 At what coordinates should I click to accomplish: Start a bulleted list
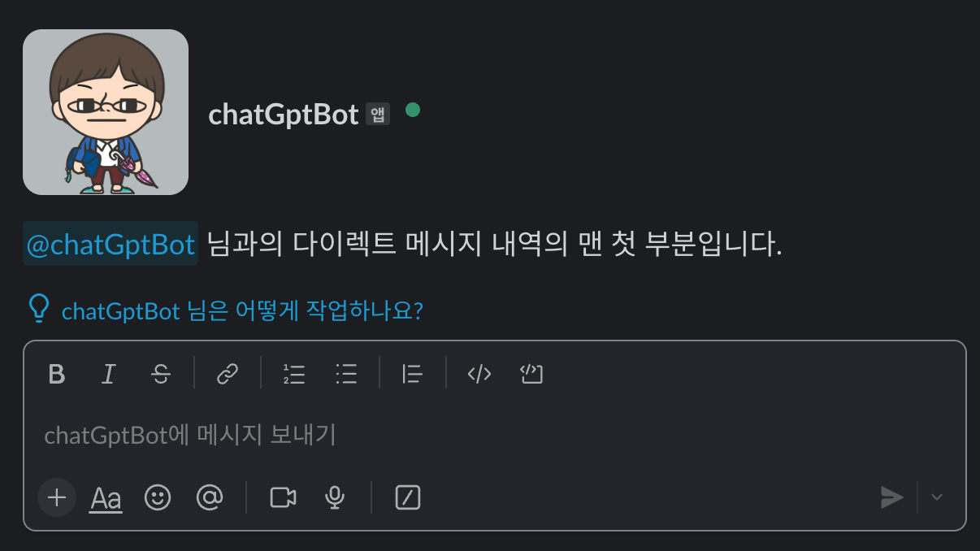tap(347, 374)
